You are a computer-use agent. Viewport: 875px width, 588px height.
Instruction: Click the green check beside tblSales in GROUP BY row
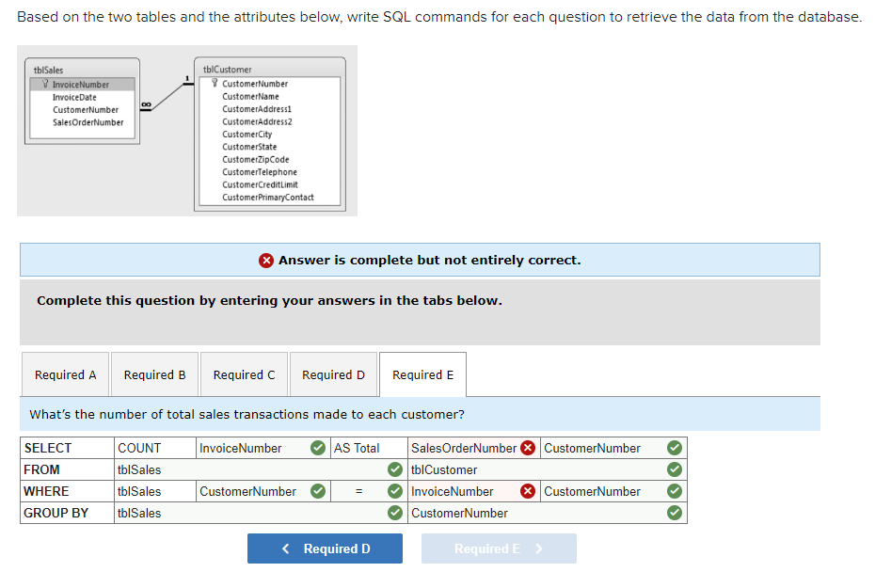tap(395, 513)
